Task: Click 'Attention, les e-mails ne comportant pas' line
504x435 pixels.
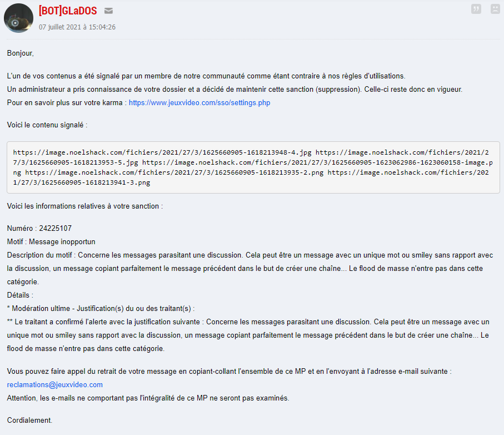Action: tap(148, 398)
